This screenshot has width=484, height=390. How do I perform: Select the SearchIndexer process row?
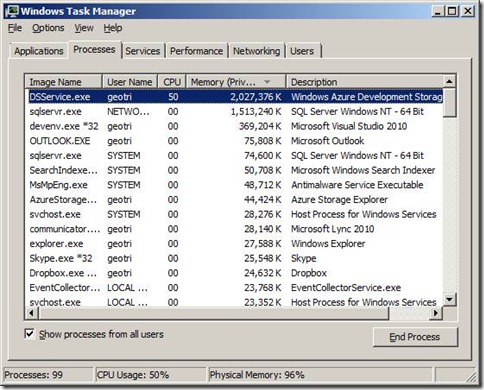(234, 170)
